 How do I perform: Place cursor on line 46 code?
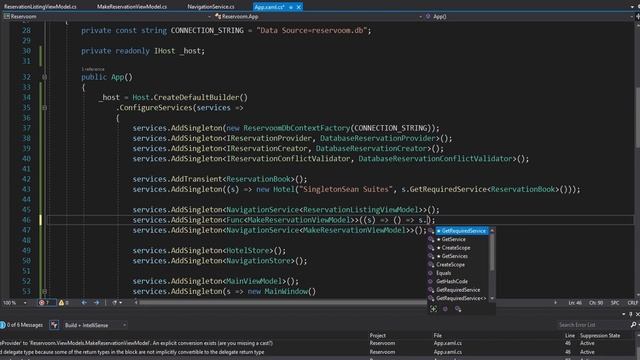coord(284,220)
